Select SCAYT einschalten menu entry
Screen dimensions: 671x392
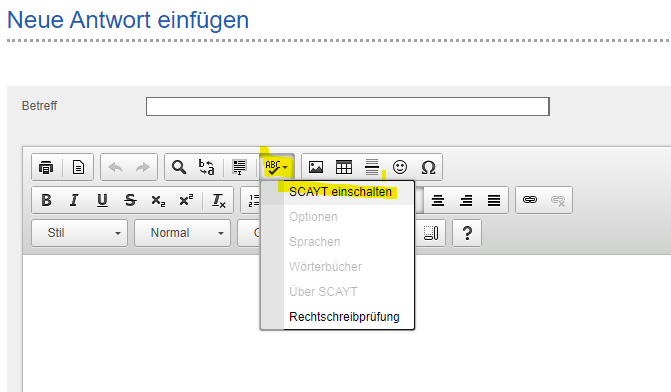click(x=337, y=192)
